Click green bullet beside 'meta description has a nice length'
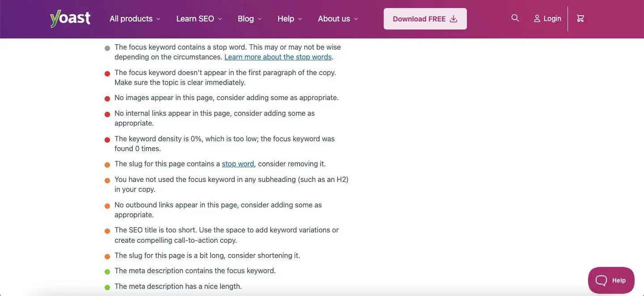 tap(107, 287)
